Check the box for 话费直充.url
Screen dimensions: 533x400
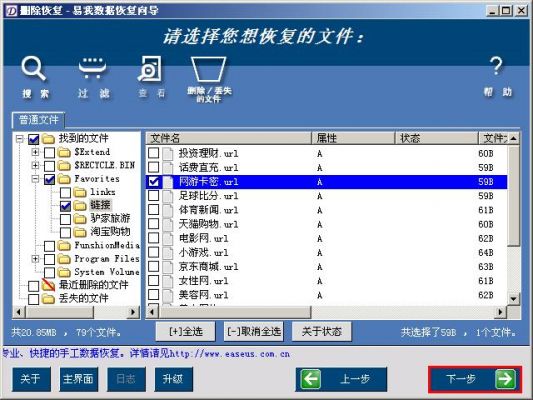point(154,167)
